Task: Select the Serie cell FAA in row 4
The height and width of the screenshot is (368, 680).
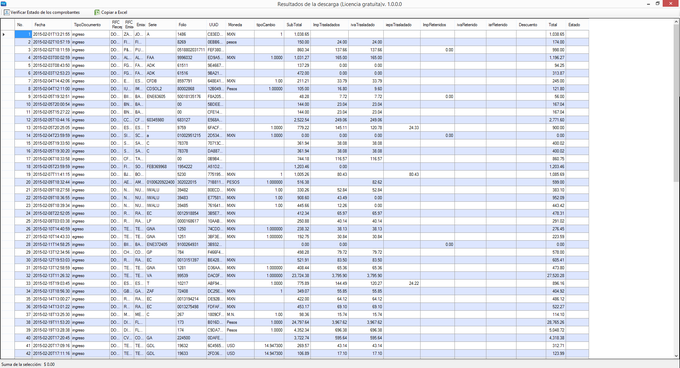Action: [161, 58]
